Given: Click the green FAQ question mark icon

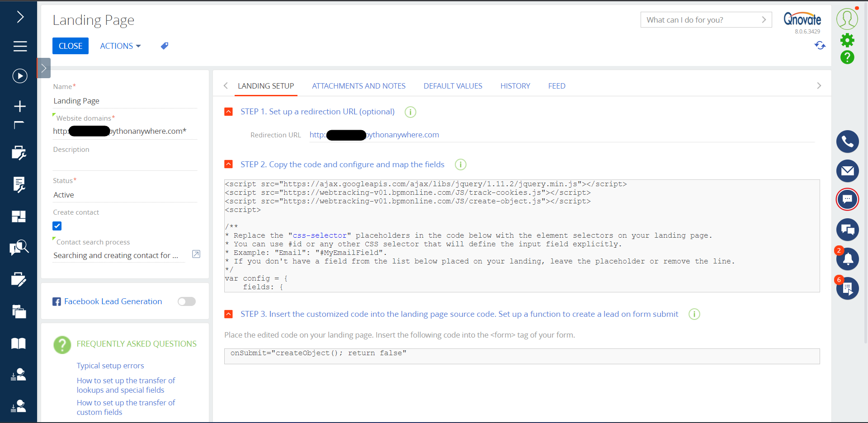Looking at the screenshot, I should pos(62,345).
